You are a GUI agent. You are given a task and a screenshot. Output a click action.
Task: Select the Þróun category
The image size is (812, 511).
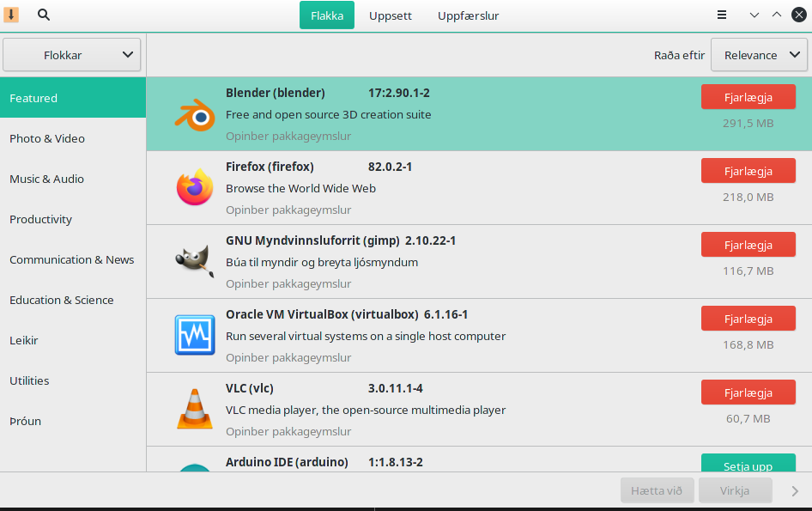click(73, 422)
